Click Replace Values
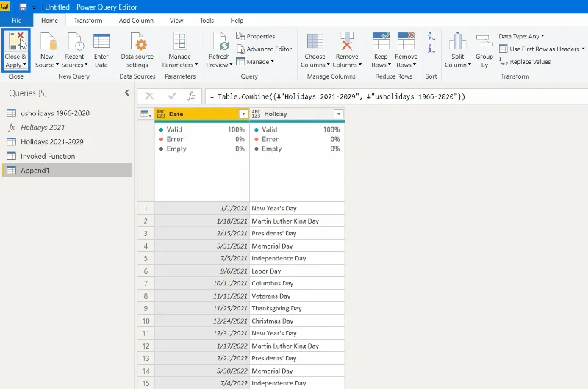 [x=525, y=62]
